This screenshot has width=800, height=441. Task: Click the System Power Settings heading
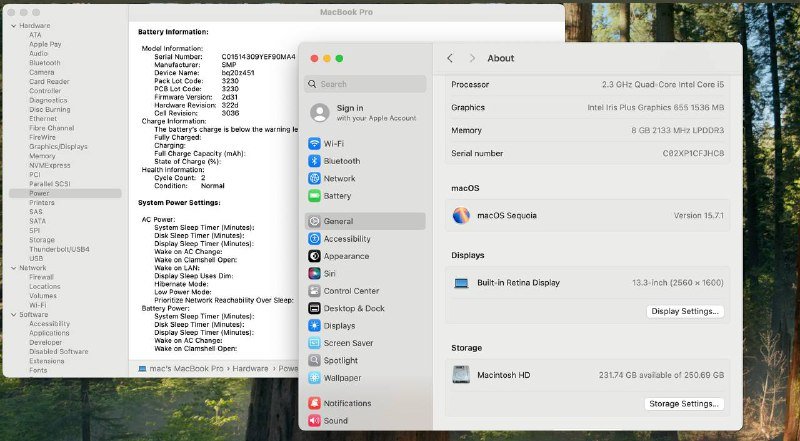pos(179,203)
